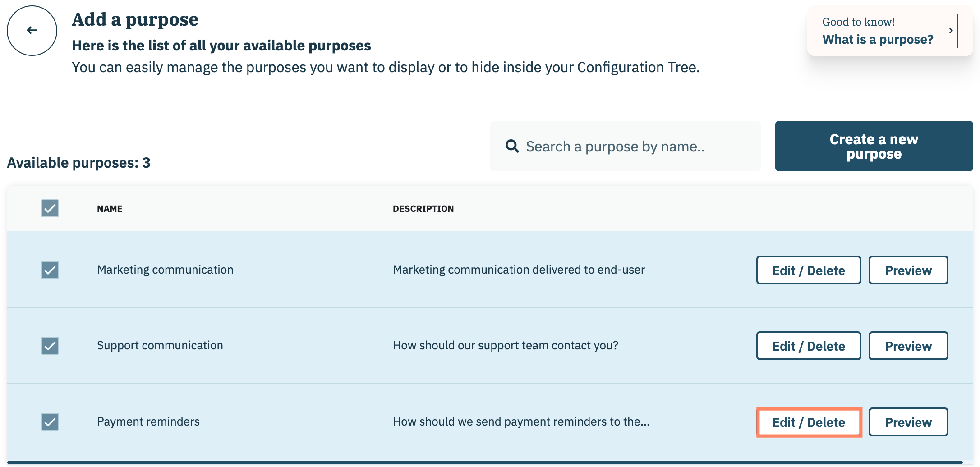The width and height of the screenshot is (980, 467).
Task: Focus the 'Search a purpose by name' field
Action: pos(631,147)
